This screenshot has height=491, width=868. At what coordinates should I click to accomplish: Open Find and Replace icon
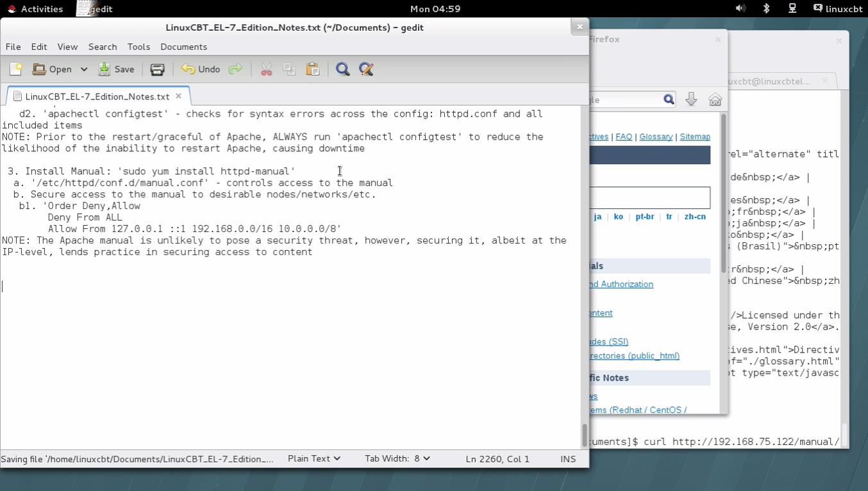tap(366, 69)
